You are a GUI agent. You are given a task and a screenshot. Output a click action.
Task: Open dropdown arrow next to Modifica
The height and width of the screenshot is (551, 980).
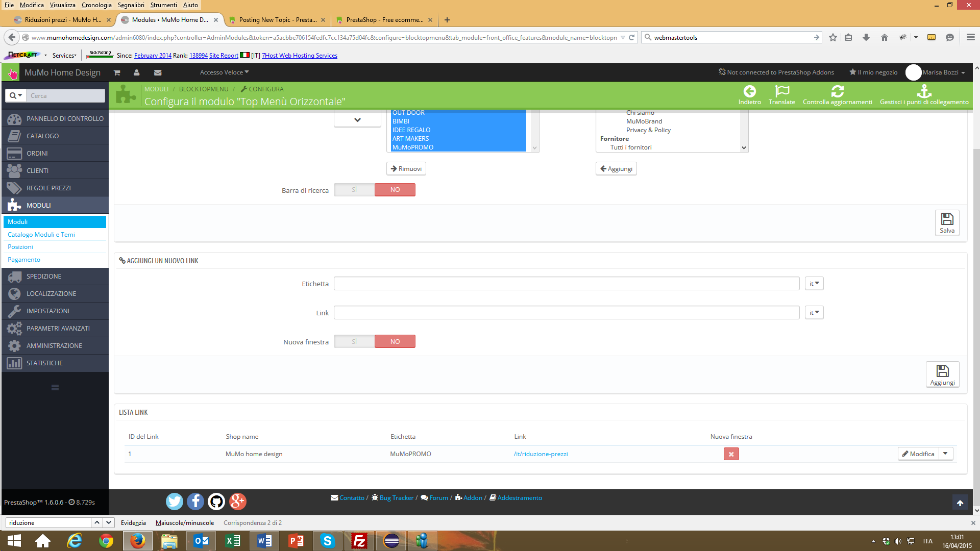(x=945, y=454)
